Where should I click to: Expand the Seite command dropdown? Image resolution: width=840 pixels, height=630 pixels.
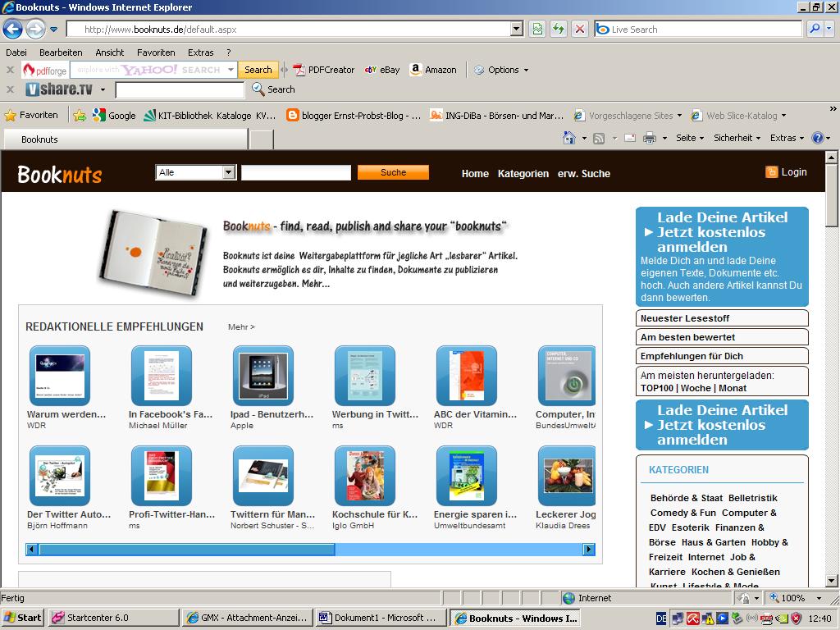point(690,138)
